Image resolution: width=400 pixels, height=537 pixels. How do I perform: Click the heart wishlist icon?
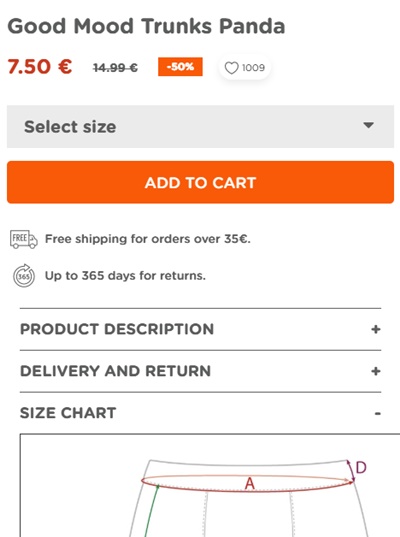click(231, 68)
